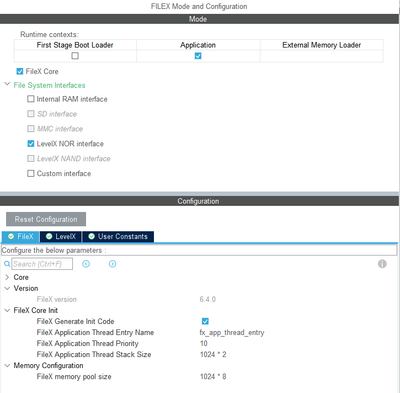
Task: Select the thread priority value 10
Action: click(x=203, y=343)
